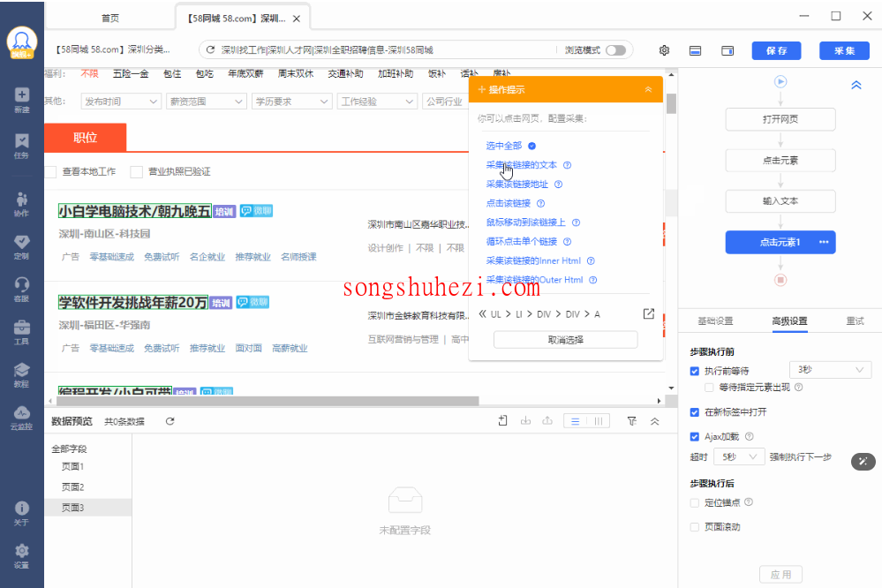Image resolution: width=882 pixels, height=588 pixels.
Task: Click the 循环点击单个链接 option
Action: pyautogui.click(x=522, y=241)
